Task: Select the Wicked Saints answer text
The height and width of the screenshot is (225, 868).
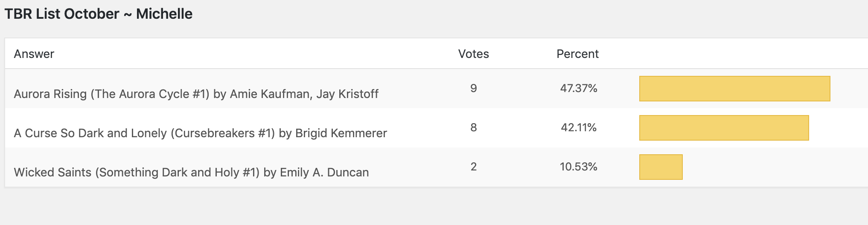Action: tap(191, 172)
